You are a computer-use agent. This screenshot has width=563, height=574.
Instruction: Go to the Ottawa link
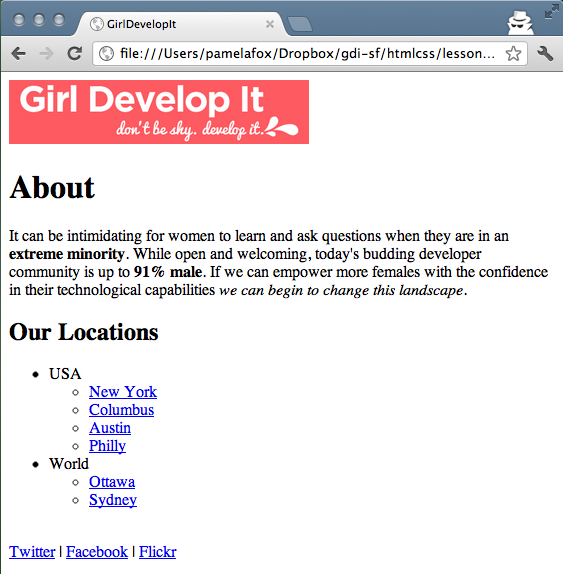(x=112, y=482)
